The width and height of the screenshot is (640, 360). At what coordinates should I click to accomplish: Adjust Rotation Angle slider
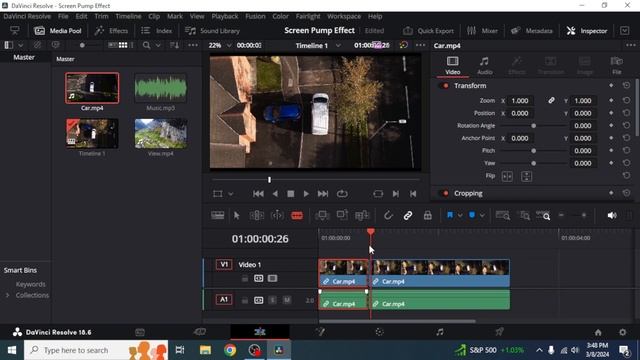(533, 126)
